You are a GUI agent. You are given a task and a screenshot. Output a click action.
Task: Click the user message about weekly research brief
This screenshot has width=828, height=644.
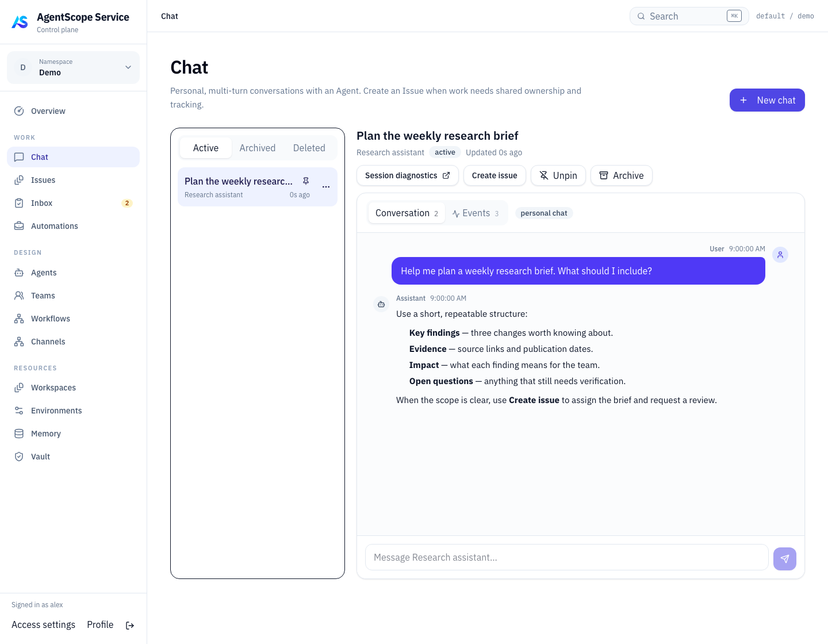(578, 271)
